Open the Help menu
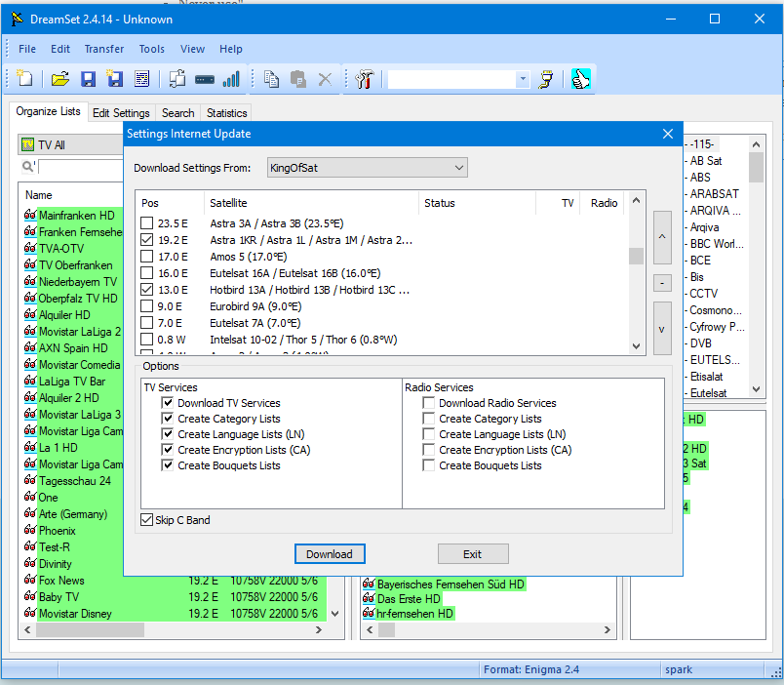 point(230,49)
